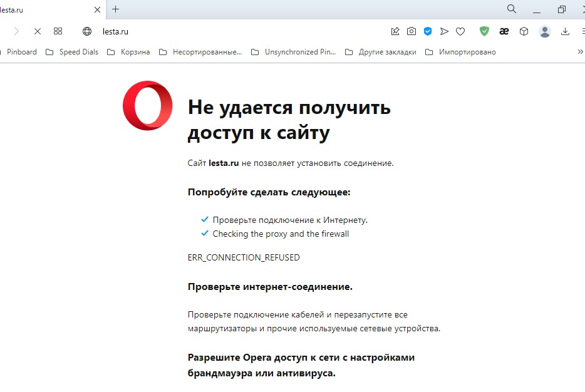Click the tab search magnifier icon
The image size is (585, 392).
coord(512,9)
